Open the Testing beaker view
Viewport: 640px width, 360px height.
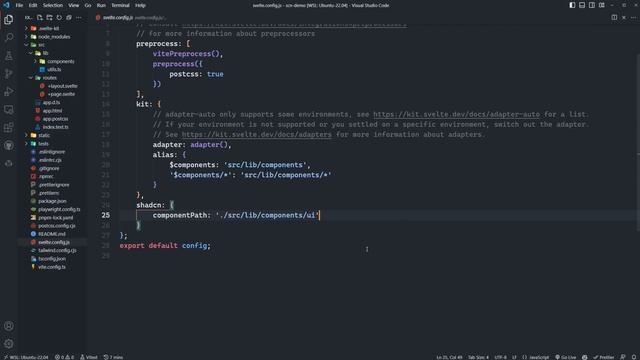9,56
